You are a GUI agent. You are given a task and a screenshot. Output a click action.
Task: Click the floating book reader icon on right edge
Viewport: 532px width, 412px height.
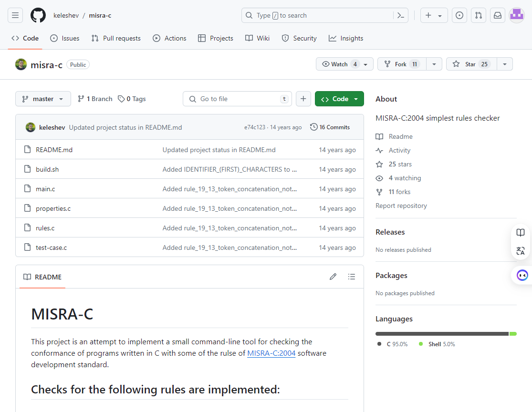[x=521, y=233]
